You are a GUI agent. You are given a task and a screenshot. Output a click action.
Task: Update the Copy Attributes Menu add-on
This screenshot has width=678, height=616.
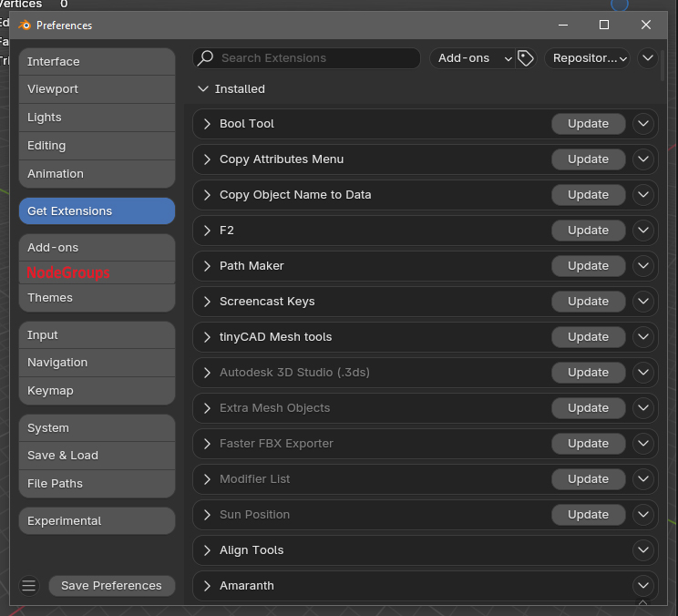coord(588,159)
